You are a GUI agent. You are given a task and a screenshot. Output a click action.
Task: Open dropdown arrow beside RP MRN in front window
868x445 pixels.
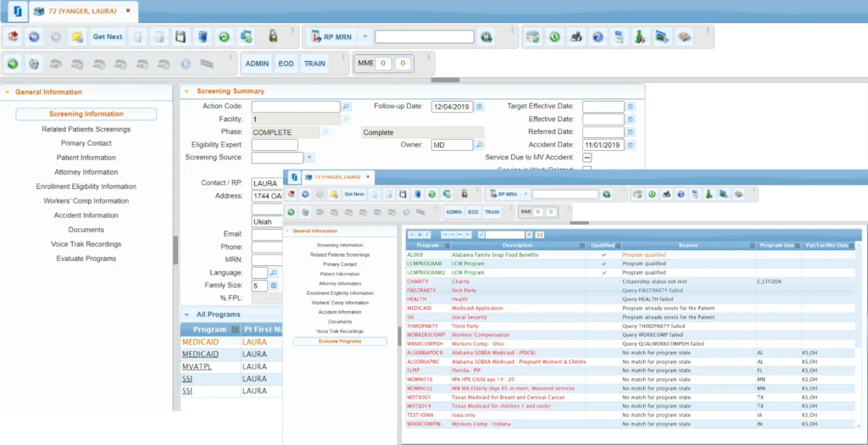tap(526, 194)
